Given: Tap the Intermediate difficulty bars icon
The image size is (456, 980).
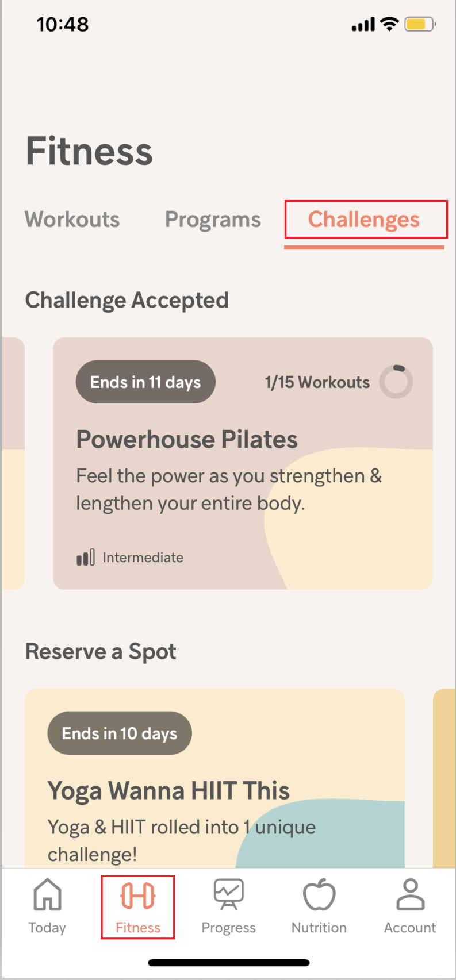Looking at the screenshot, I should [x=86, y=558].
